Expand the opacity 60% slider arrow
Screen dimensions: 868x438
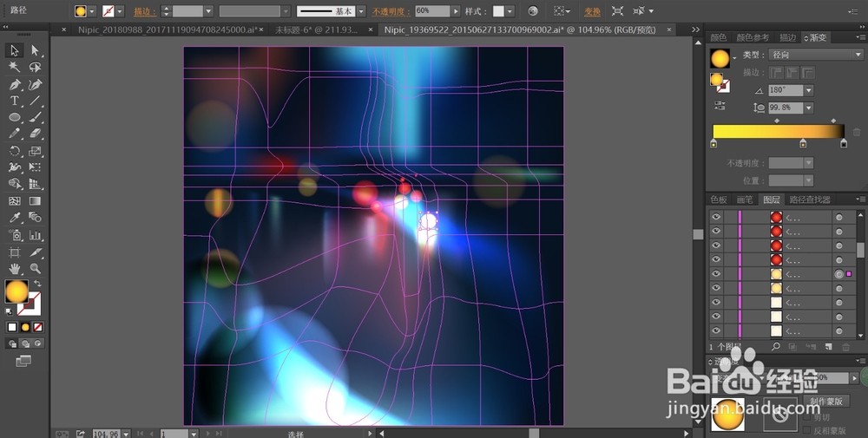(456, 11)
